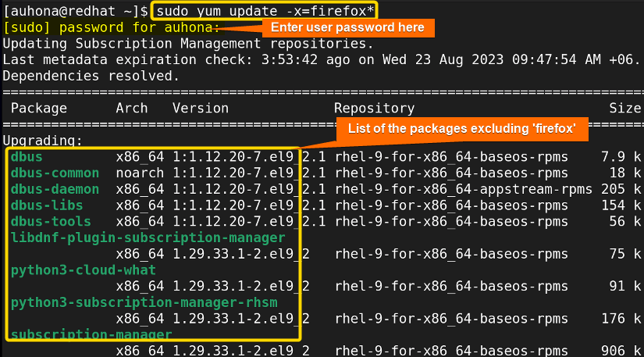Click the 'dbus-libs' package name
This screenshot has width=644, height=357.
(47, 205)
